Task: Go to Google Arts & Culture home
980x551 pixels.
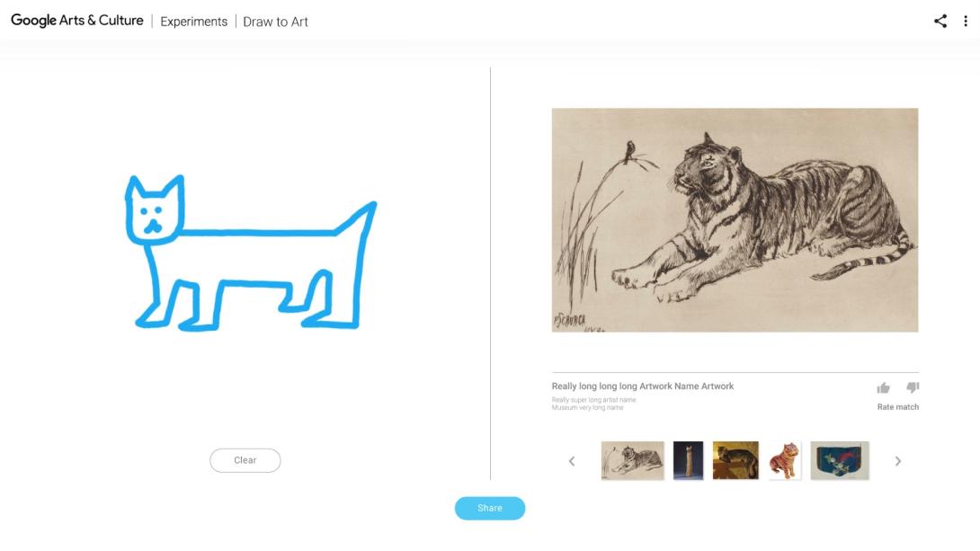Action: pyautogui.click(x=77, y=21)
